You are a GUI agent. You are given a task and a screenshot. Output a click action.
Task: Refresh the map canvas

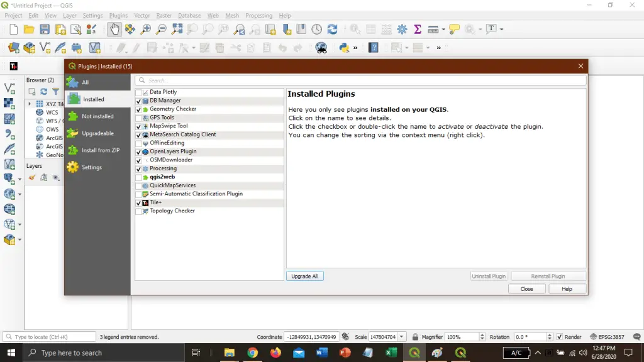[332, 29]
